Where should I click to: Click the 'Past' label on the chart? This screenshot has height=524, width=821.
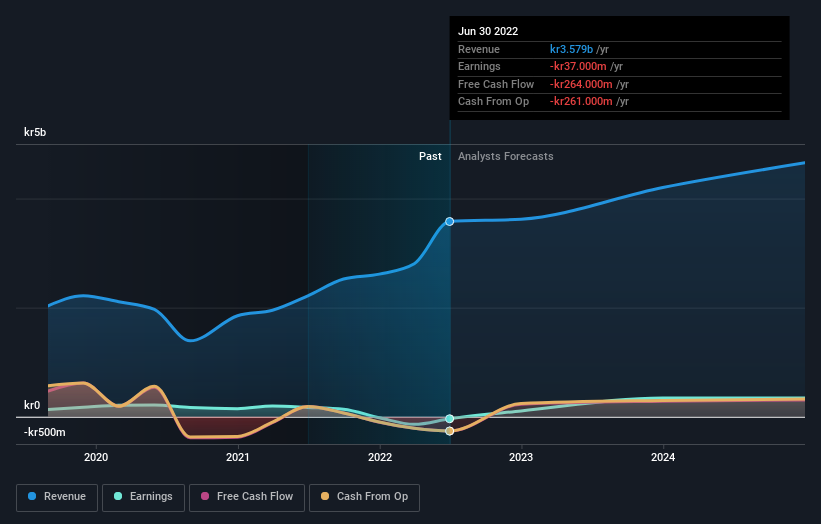click(430, 156)
